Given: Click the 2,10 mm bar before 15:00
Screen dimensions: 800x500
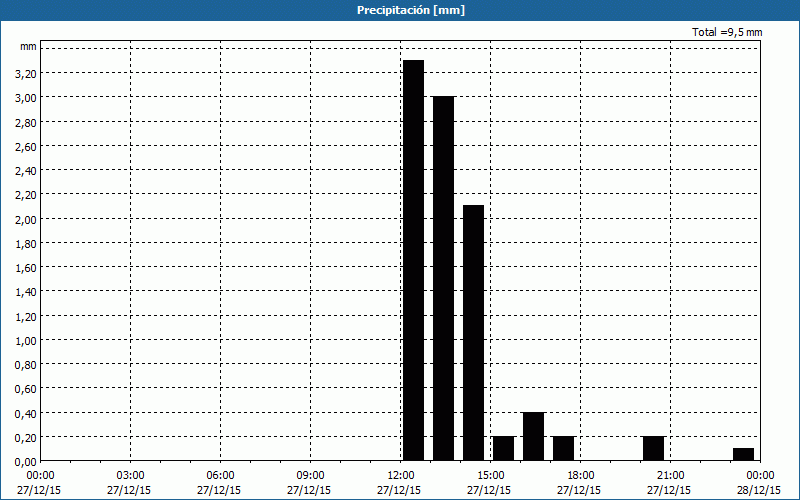Looking at the screenshot, I should point(473,333).
